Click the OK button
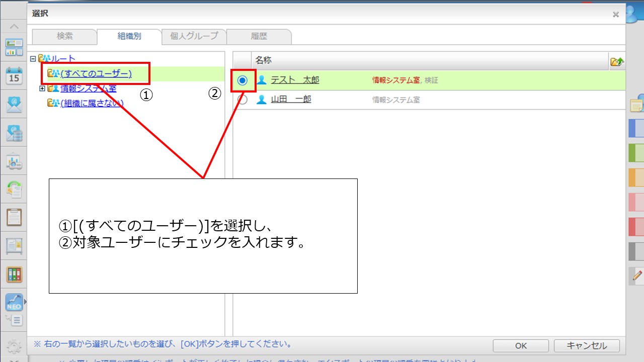The image size is (644, 362). click(x=521, y=346)
